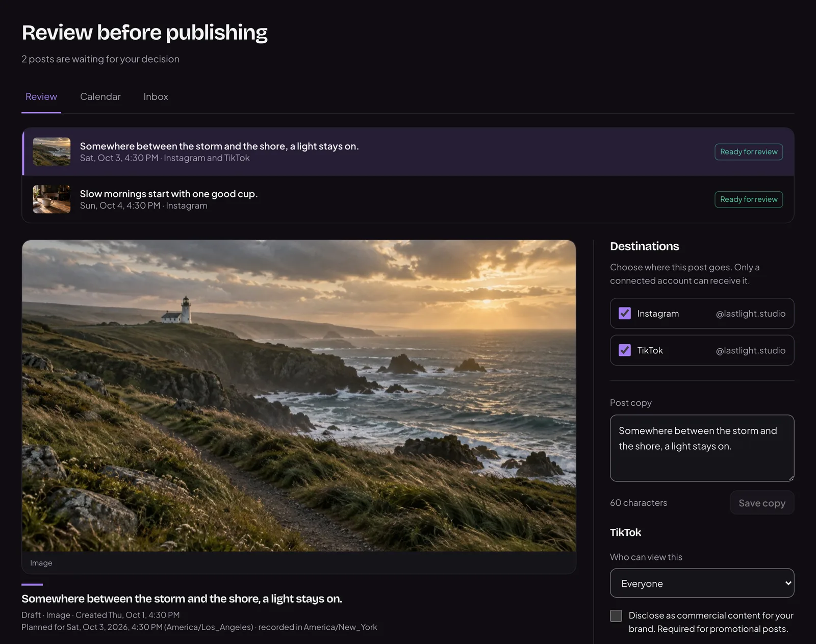816x644 pixels.
Task: Uncheck the TikTok destination checkbox
Action: [625, 350]
